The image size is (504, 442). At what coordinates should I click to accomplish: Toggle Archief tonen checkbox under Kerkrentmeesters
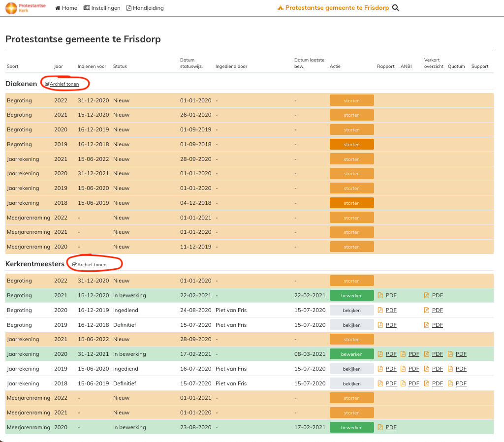pyautogui.click(x=75, y=265)
